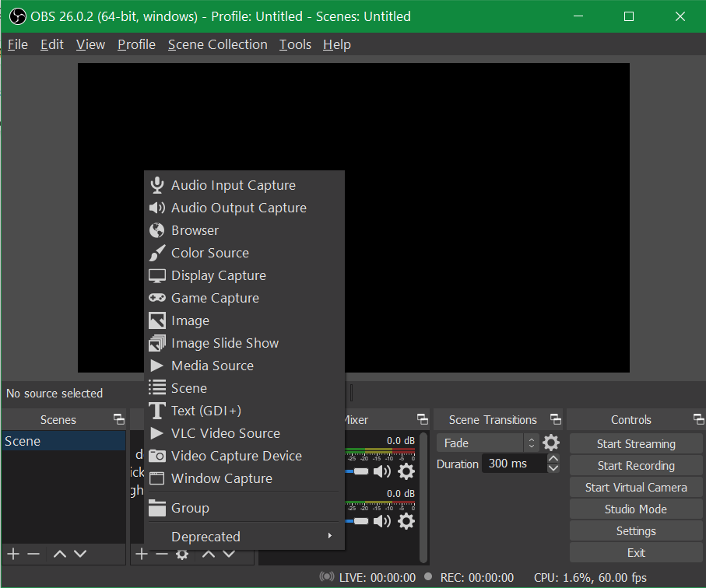Click the Window Capture window icon
The image size is (706, 588).
click(156, 478)
